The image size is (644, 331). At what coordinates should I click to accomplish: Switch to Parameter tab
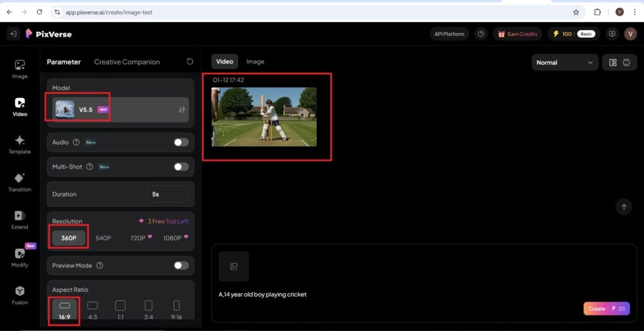64,62
